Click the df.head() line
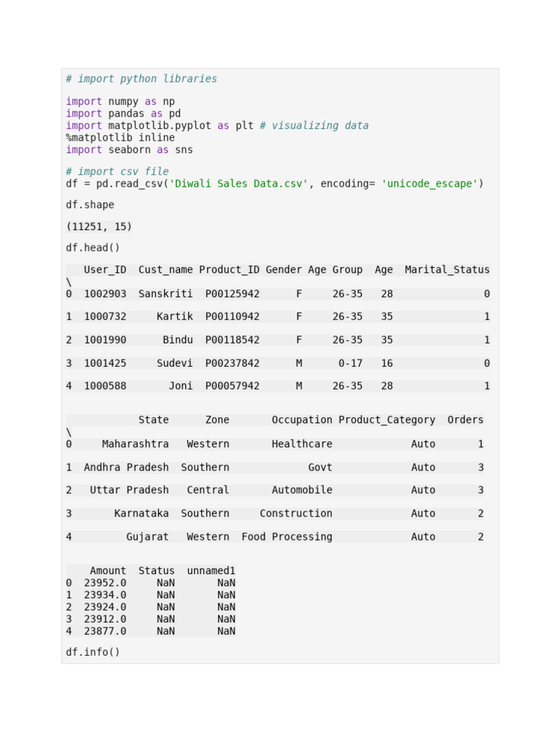 93,248
